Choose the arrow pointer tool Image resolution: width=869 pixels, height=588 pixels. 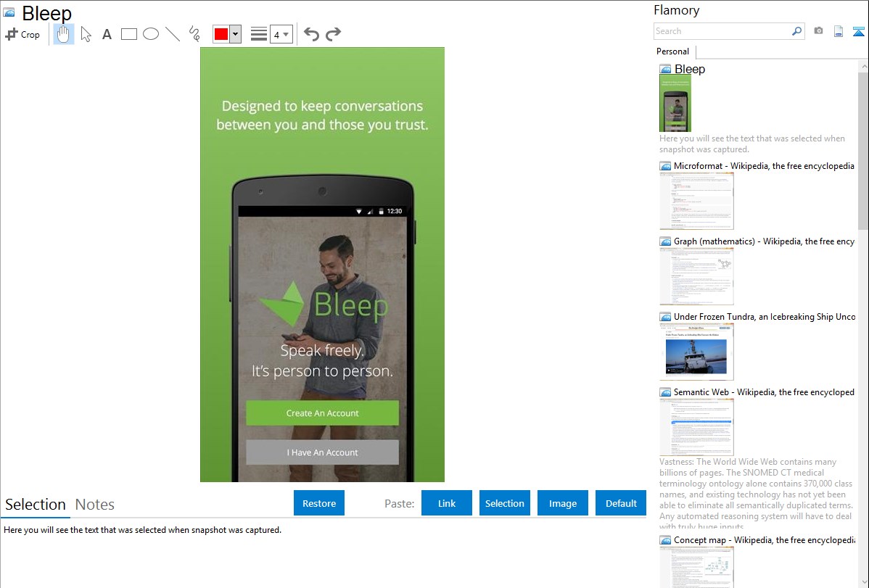coord(86,34)
